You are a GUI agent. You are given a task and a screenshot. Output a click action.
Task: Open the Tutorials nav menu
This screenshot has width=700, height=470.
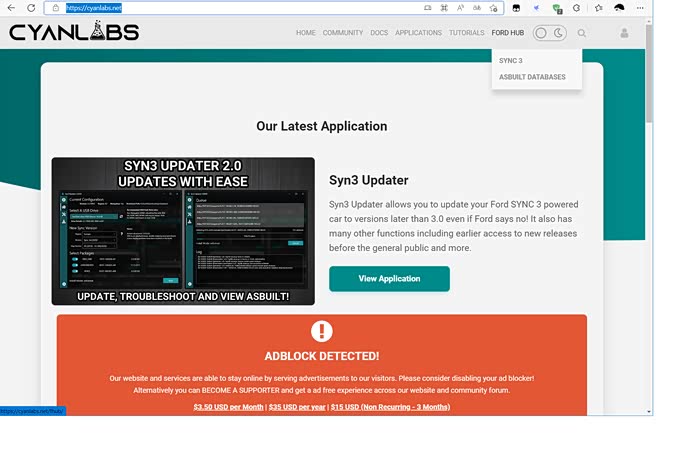click(466, 33)
